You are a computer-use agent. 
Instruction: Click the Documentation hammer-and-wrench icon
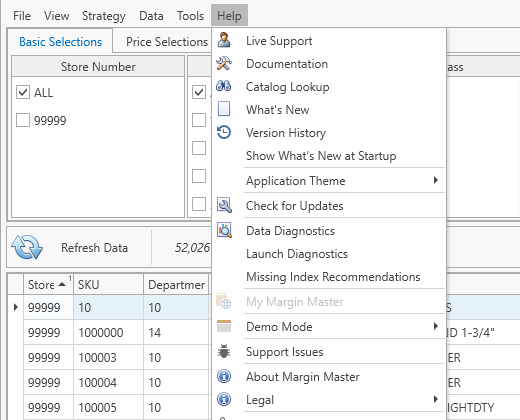(224, 63)
